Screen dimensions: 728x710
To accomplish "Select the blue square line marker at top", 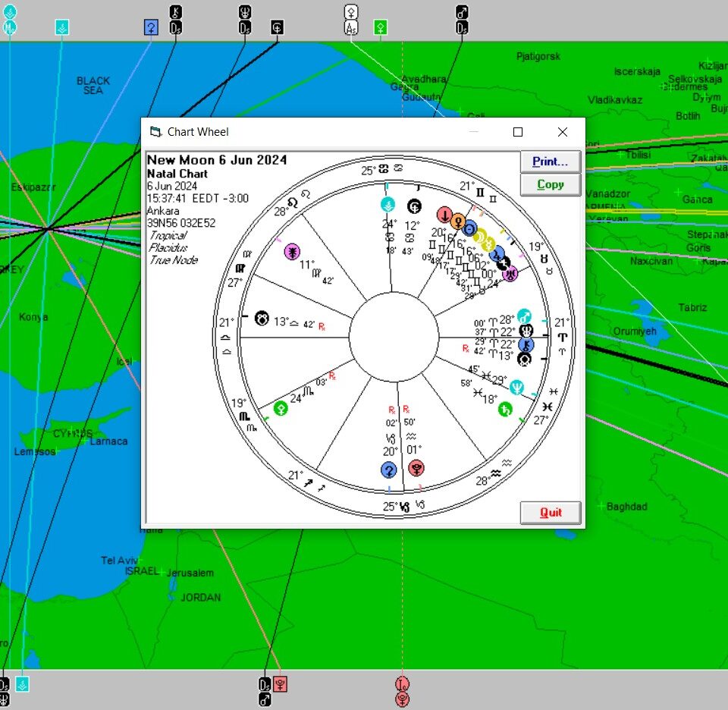I will point(151,27).
